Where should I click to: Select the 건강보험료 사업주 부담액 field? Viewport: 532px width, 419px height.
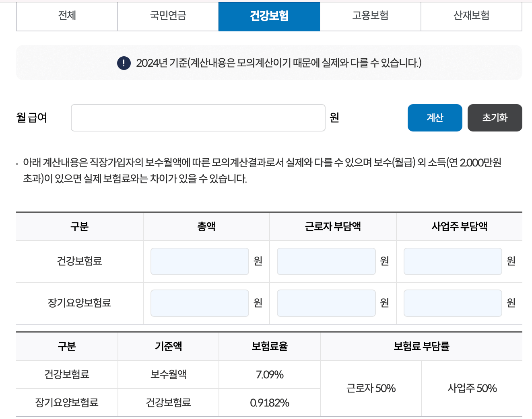452,261
